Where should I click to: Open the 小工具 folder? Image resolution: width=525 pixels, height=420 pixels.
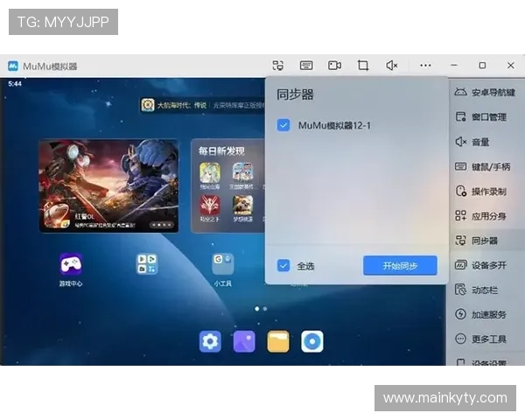click(222, 264)
